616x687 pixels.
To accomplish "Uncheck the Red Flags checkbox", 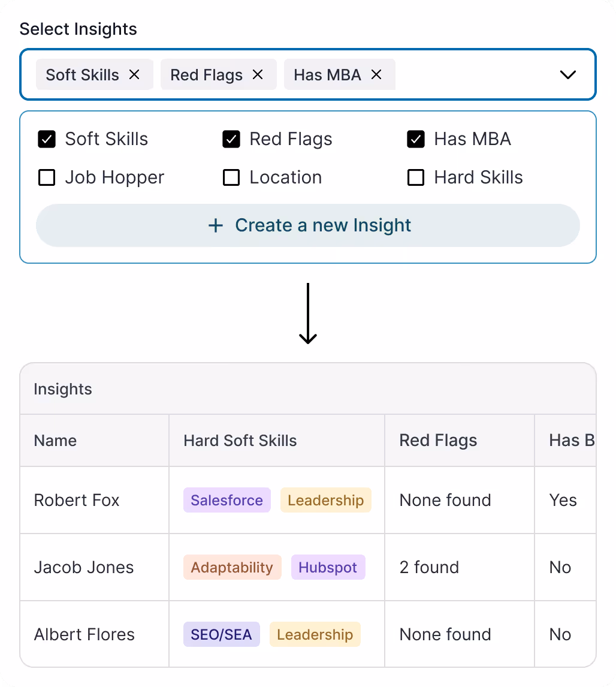I will 231,139.
